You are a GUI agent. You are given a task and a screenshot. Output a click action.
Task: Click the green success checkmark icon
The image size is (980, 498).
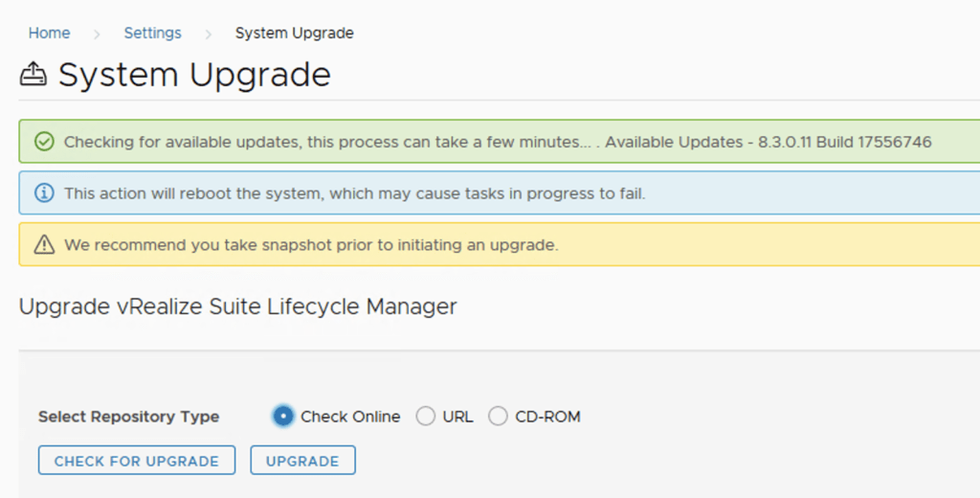(x=44, y=142)
